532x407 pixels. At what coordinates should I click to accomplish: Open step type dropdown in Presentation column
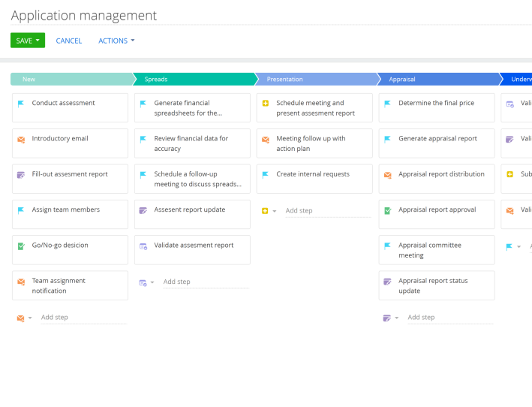coord(275,211)
